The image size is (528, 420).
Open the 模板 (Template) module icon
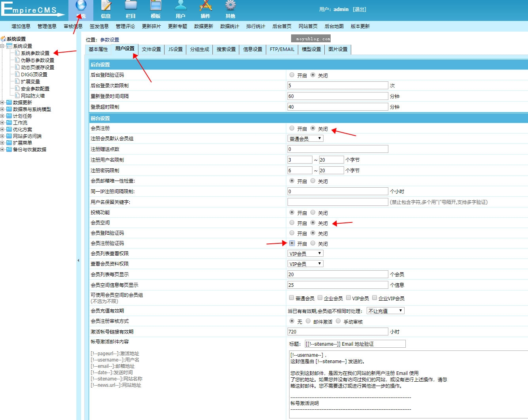tap(155, 7)
